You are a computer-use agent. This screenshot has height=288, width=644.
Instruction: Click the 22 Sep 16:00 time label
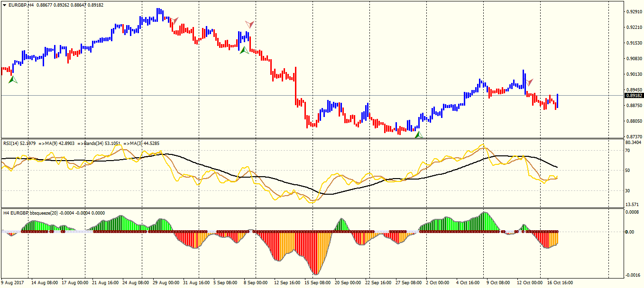pyautogui.click(x=378, y=283)
